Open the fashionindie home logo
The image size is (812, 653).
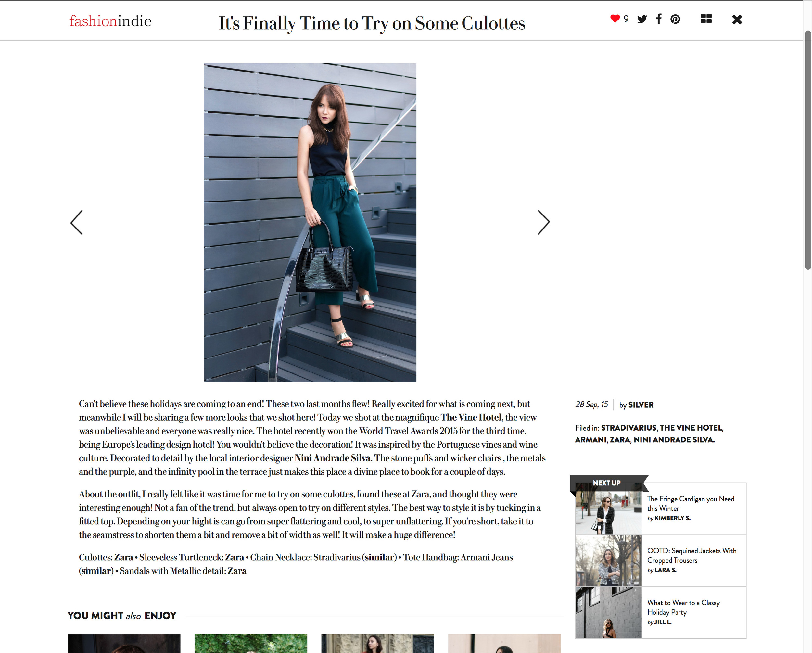[110, 21]
